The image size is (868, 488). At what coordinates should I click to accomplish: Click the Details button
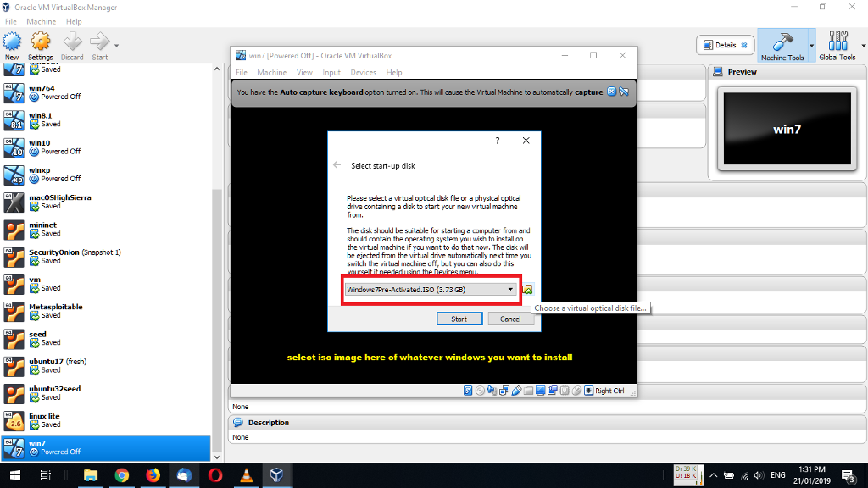coord(726,46)
